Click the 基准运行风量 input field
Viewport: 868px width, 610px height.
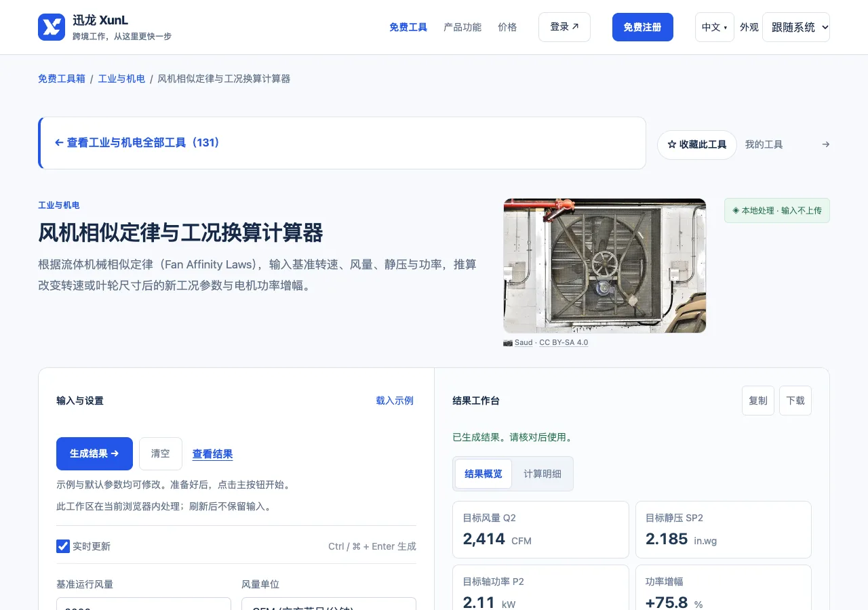click(x=144, y=603)
